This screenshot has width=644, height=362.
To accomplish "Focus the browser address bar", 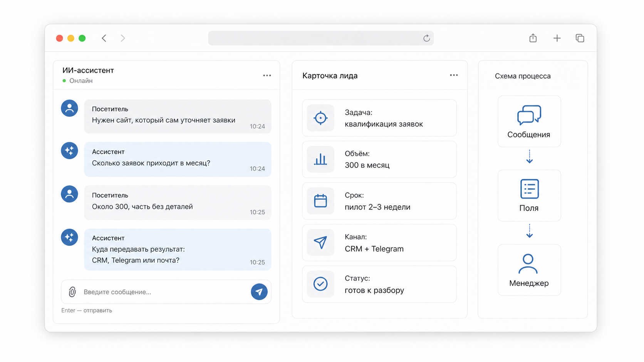I will tap(321, 38).
